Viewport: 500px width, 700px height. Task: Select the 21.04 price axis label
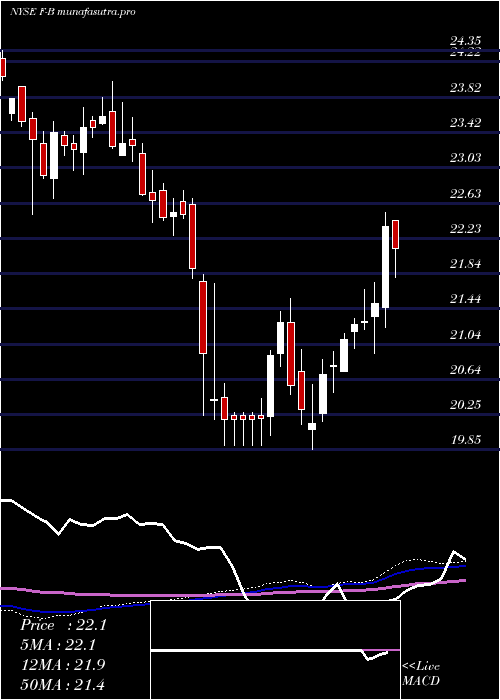pyautogui.click(x=465, y=335)
